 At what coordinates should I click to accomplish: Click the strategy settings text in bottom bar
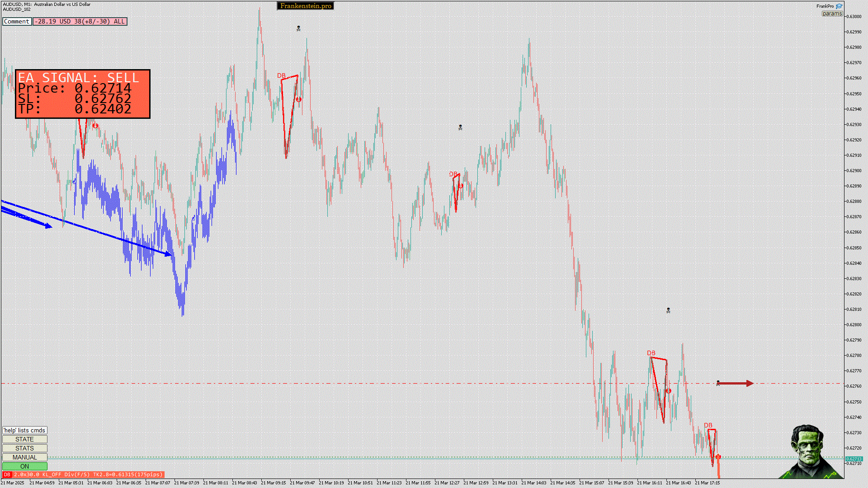click(88, 474)
